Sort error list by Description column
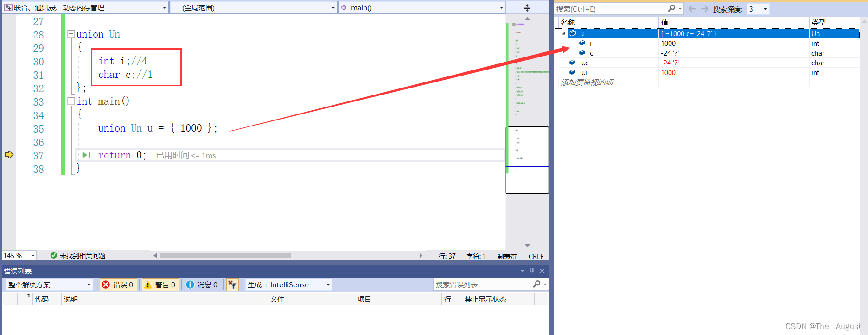Screen dimensions: 868x335 [x=165, y=299]
